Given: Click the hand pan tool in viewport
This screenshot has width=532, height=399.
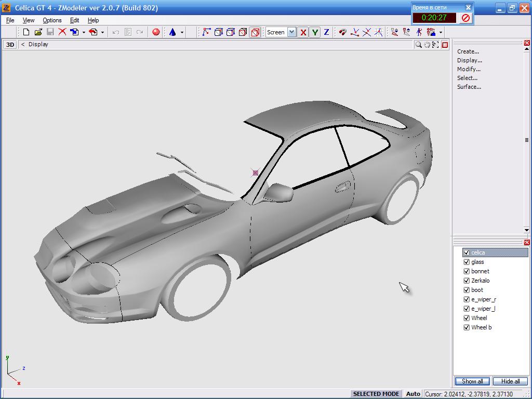Looking at the screenshot, I should point(427,45).
